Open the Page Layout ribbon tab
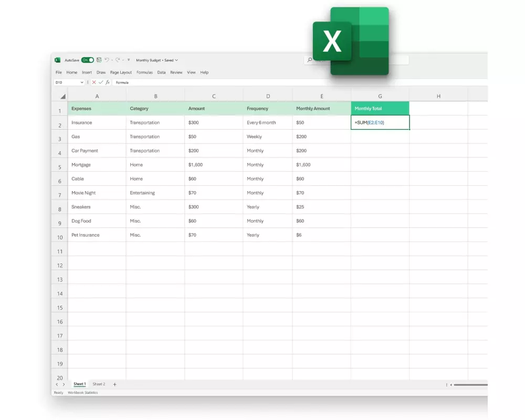The image size is (525, 420). [121, 72]
